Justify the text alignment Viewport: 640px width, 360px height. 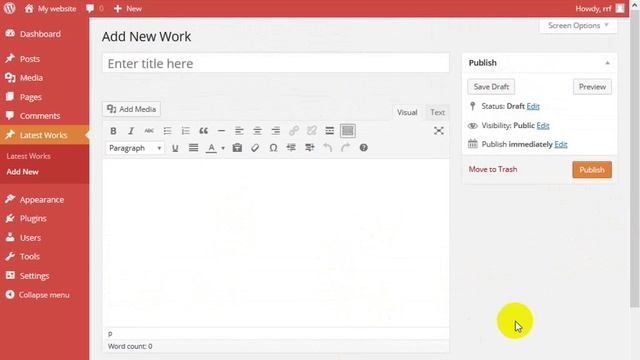tap(193, 148)
